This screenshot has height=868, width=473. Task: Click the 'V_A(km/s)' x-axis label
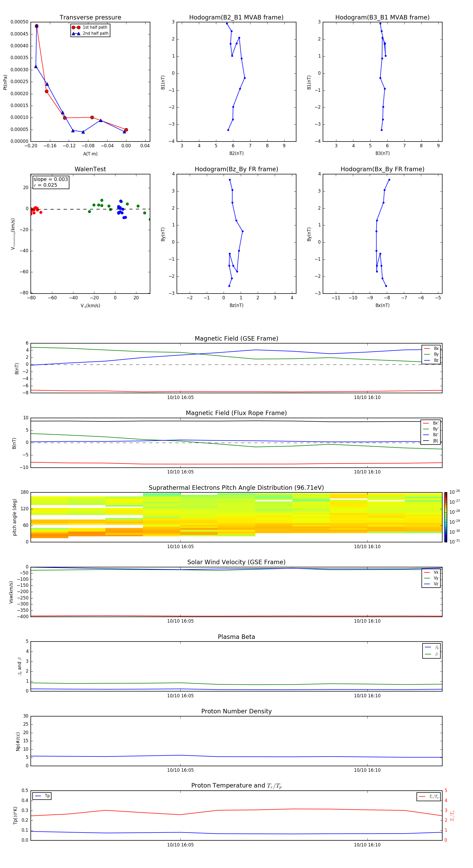point(90,306)
